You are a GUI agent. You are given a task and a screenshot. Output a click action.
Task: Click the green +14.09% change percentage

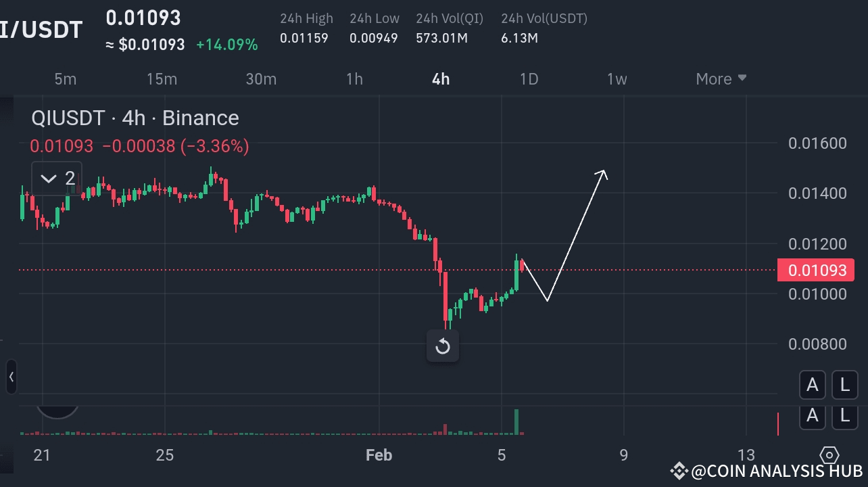228,45
